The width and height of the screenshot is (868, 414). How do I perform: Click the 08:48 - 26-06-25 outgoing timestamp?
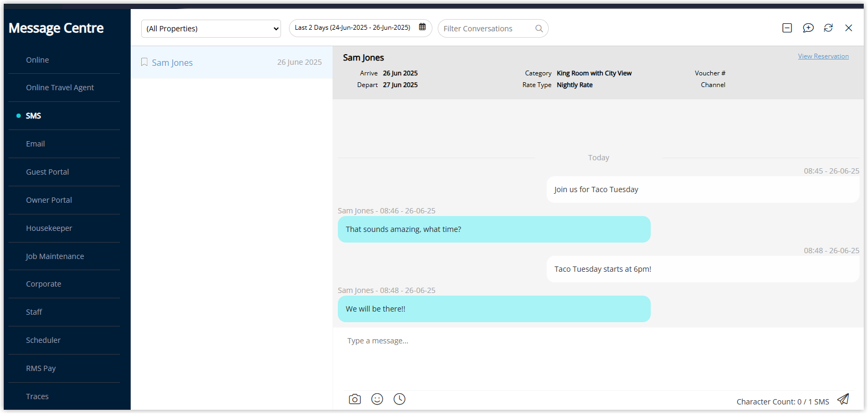point(831,251)
